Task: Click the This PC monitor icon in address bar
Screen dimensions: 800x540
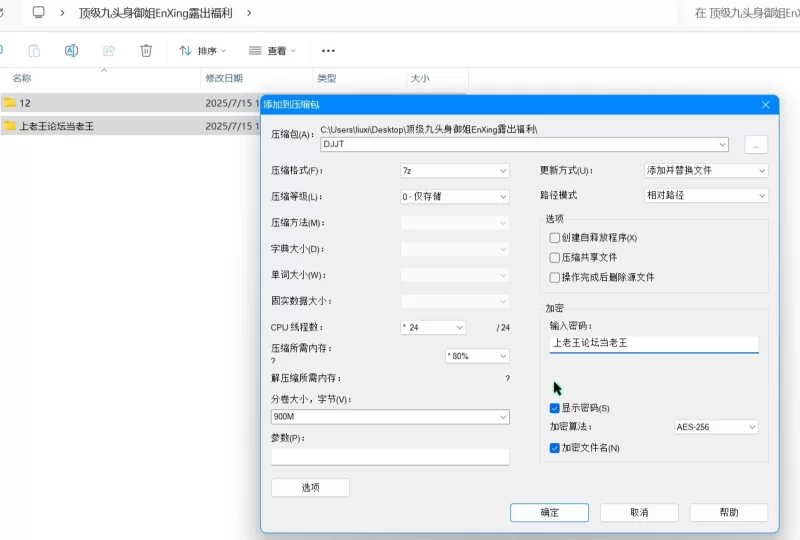Action: pyautogui.click(x=39, y=12)
